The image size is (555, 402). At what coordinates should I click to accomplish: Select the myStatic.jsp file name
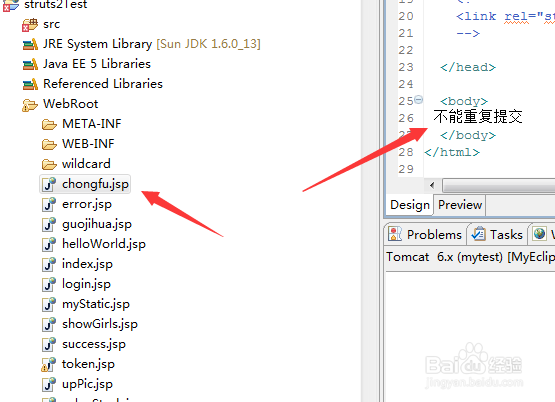pos(96,304)
